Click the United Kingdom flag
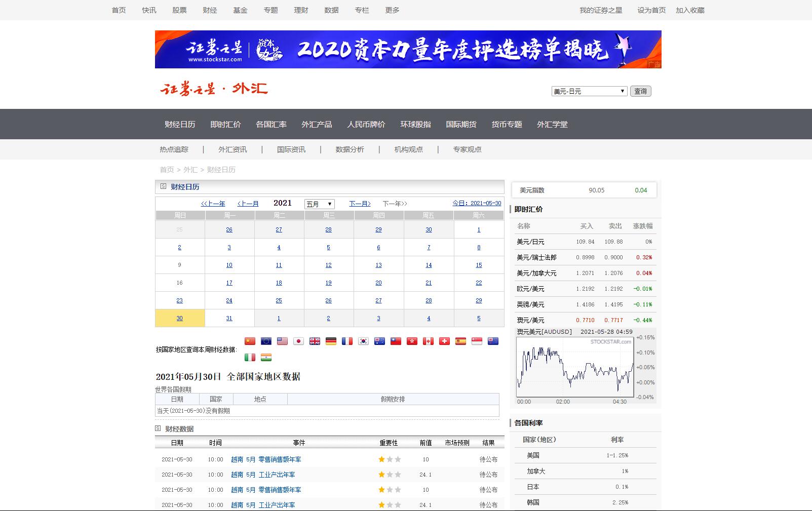 tap(315, 341)
